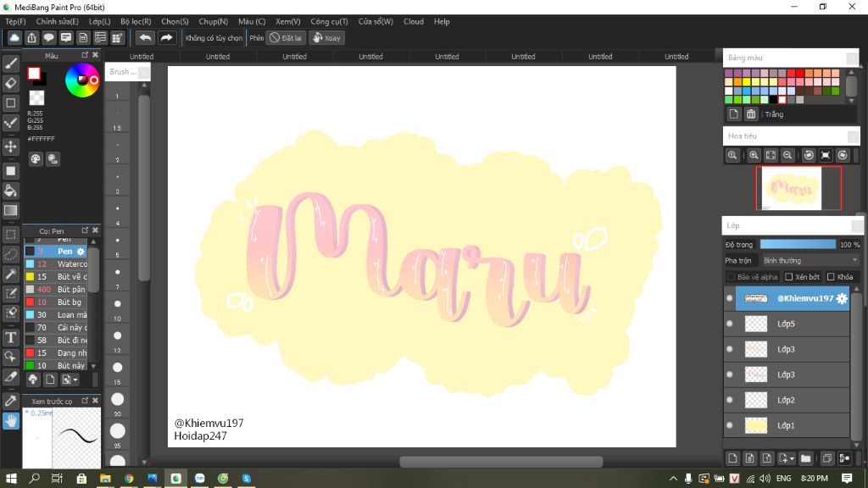The height and width of the screenshot is (488, 868).
Task: Fit canvas to screen in the navigator
Action: (x=771, y=156)
